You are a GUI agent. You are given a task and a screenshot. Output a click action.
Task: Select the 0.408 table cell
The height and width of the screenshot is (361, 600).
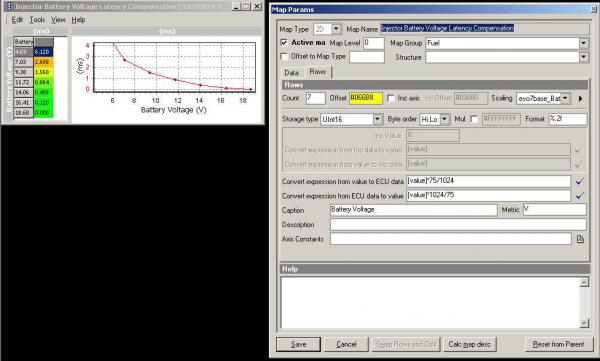tap(44, 92)
